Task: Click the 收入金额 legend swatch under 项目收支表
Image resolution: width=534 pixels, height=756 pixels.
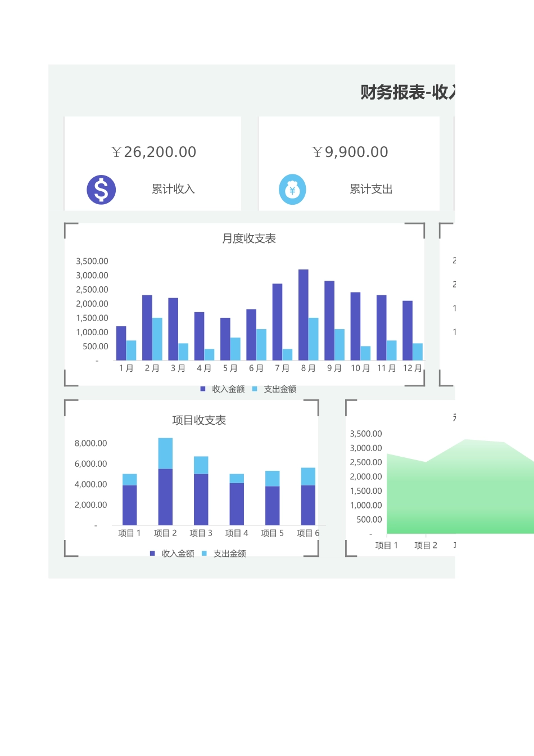Action: pyautogui.click(x=152, y=553)
